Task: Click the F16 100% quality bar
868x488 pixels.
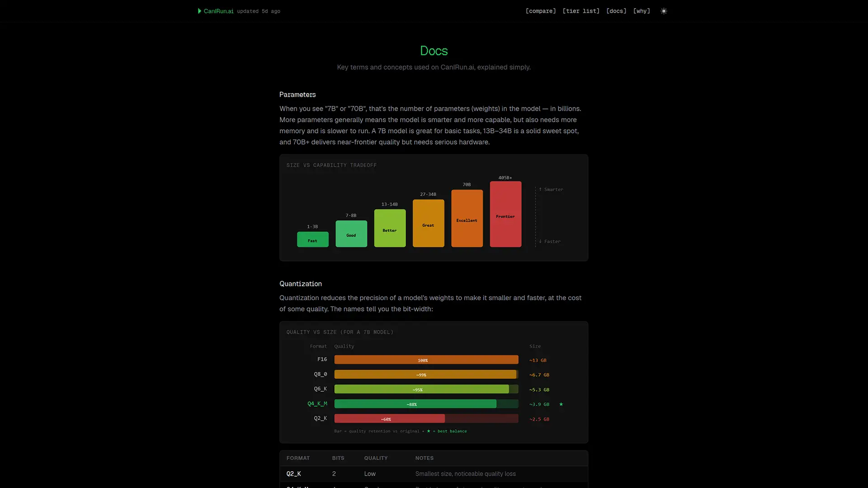Action: point(426,360)
